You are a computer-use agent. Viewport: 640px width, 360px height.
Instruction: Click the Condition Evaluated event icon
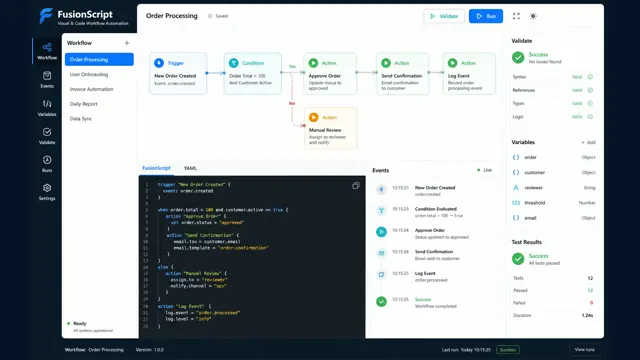(x=381, y=211)
